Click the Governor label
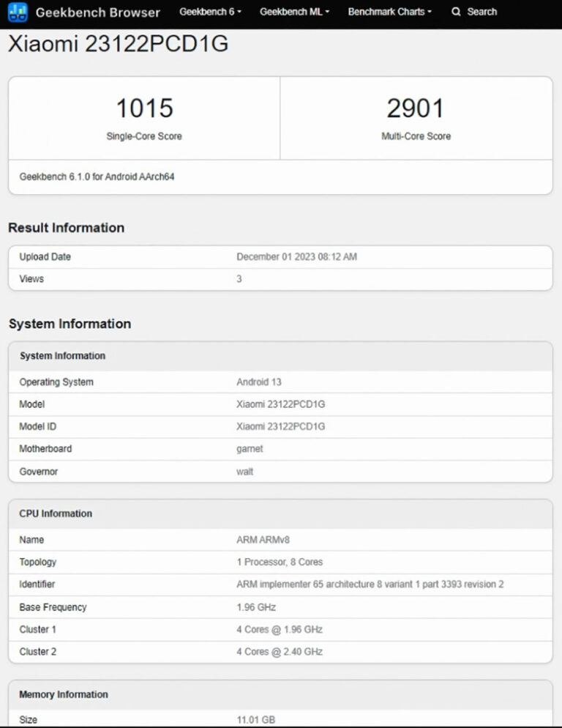The image size is (562, 728). coord(39,472)
